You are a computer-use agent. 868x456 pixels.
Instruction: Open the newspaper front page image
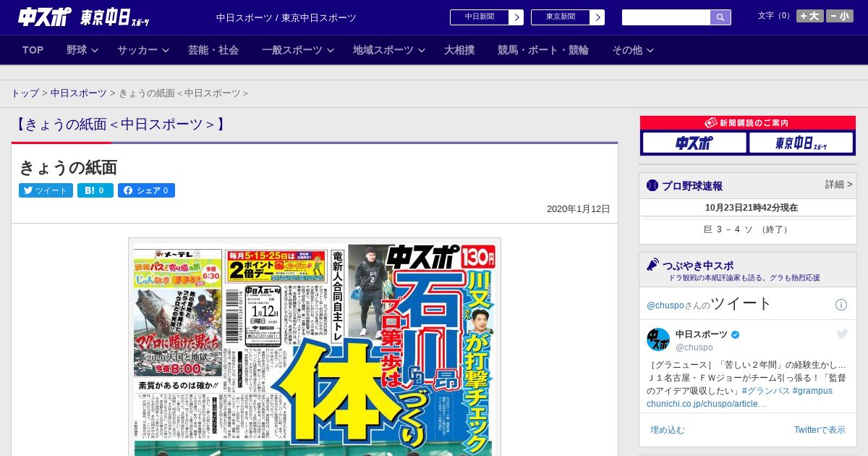pos(315,347)
